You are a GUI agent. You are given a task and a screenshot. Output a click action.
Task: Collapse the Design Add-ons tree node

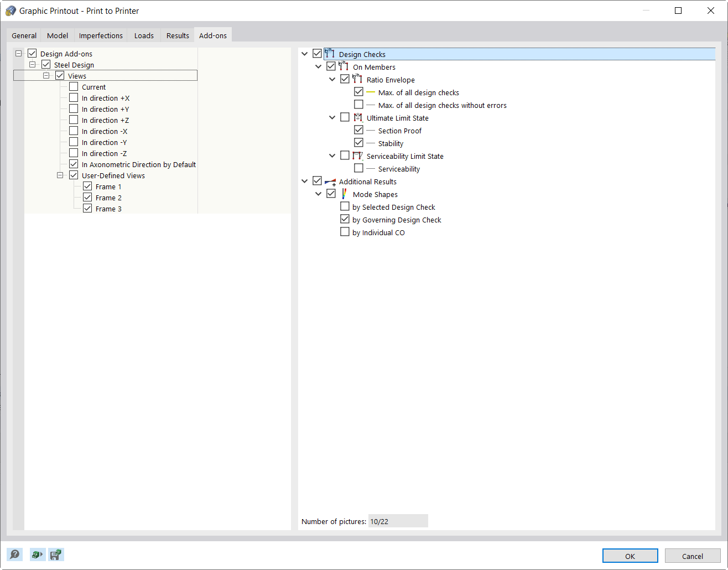click(x=18, y=53)
